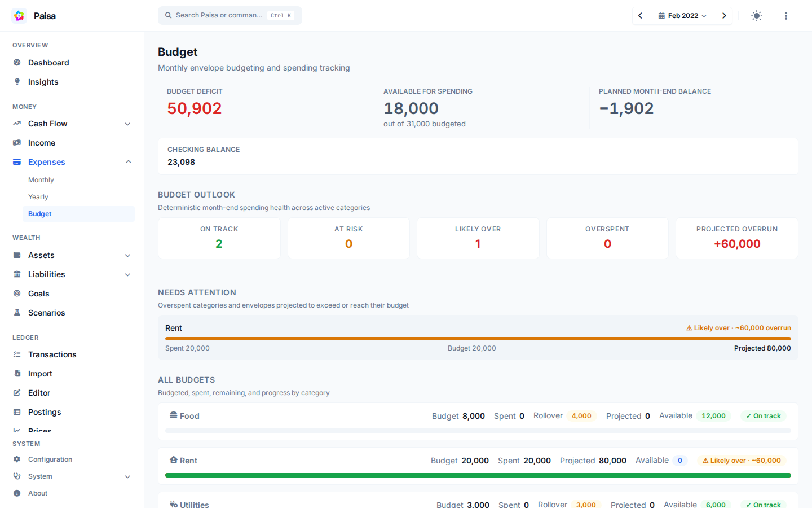
Task: Click the Projected Overrun +60,000 card
Action: 737,238
